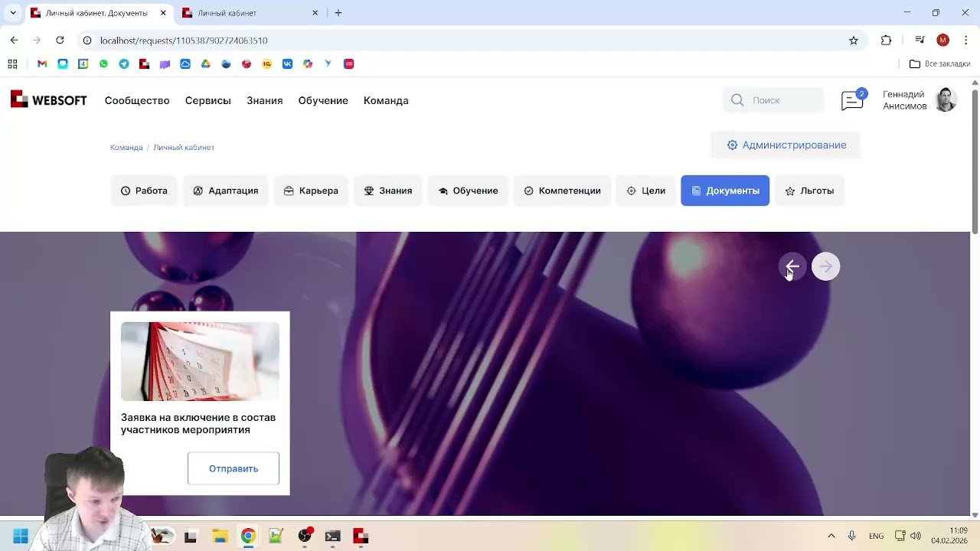Click Заявка на включение card title
This screenshot has height=551, width=980.
[198, 423]
